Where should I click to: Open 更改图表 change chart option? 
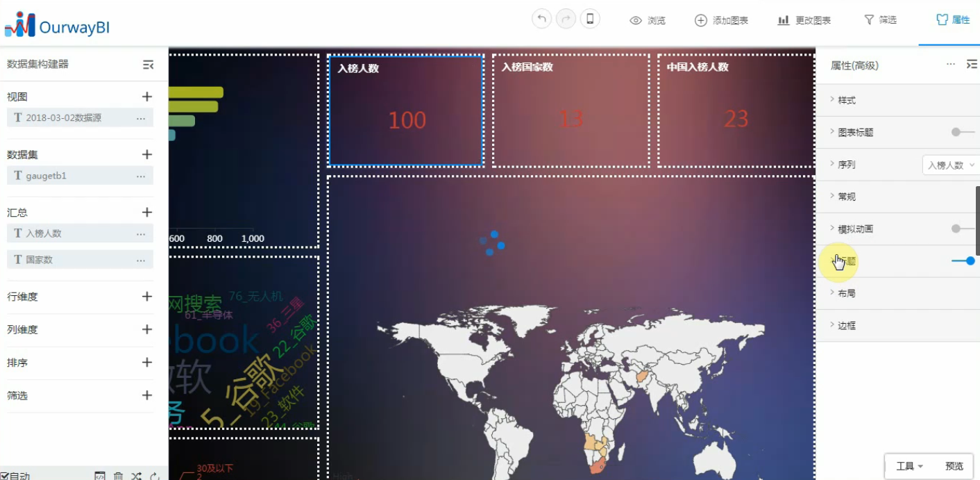point(804,20)
